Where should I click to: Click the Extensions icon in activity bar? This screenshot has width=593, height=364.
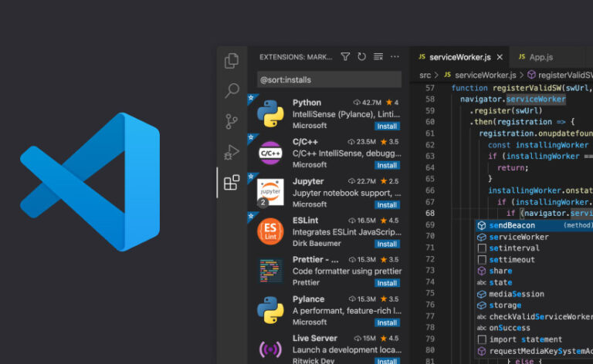[231, 183]
